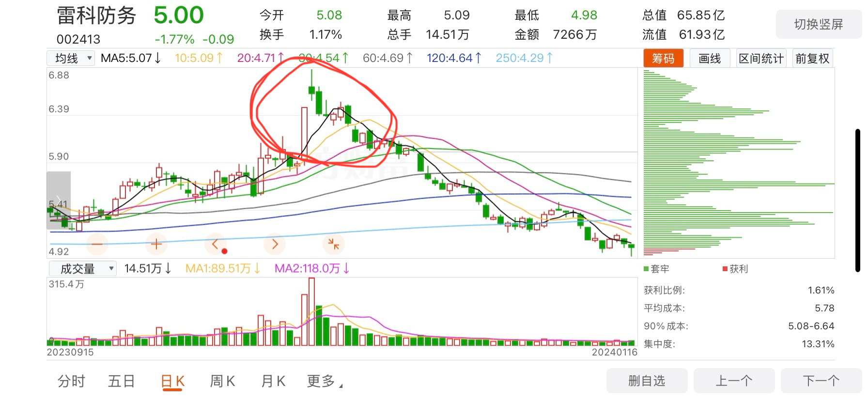Tap the start date 20230915 label

tap(70, 353)
